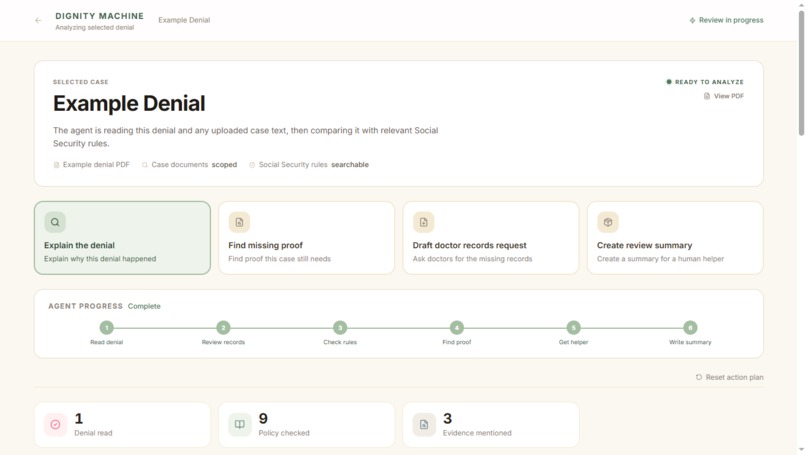Click step 1 Read denial marker
The width and height of the screenshot is (806, 455).
click(x=106, y=327)
